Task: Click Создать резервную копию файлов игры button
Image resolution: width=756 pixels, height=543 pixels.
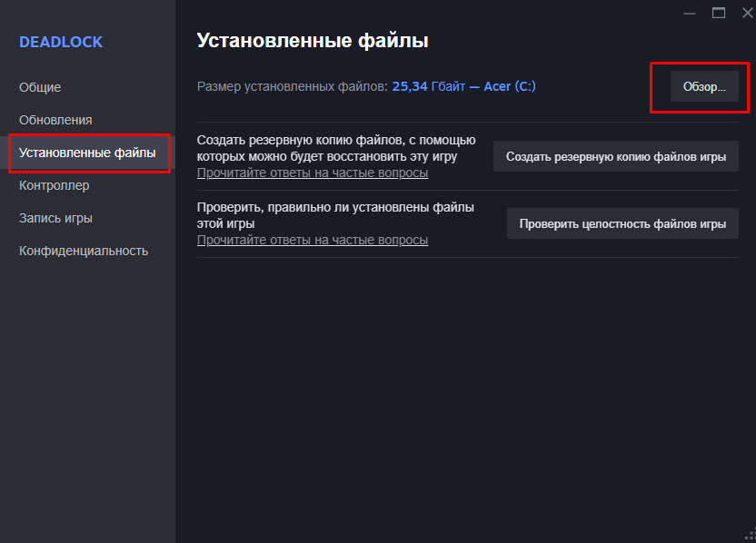Action: click(616, 156)
